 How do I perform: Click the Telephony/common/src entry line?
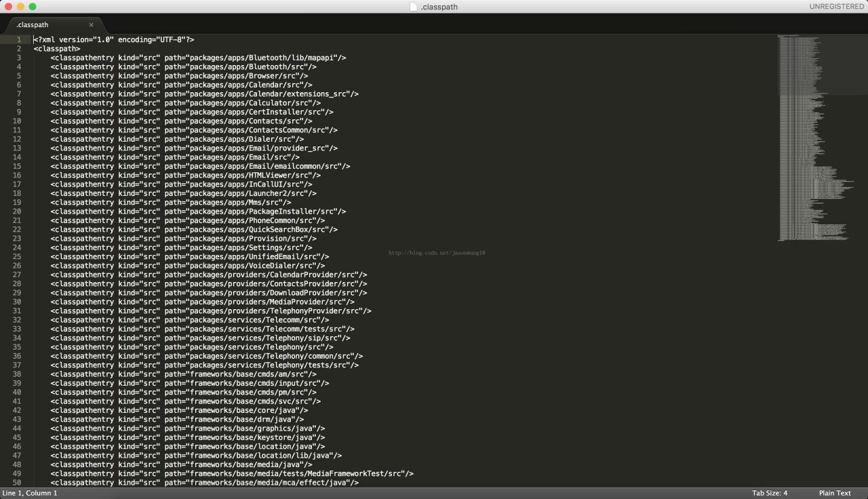(207, 356)
